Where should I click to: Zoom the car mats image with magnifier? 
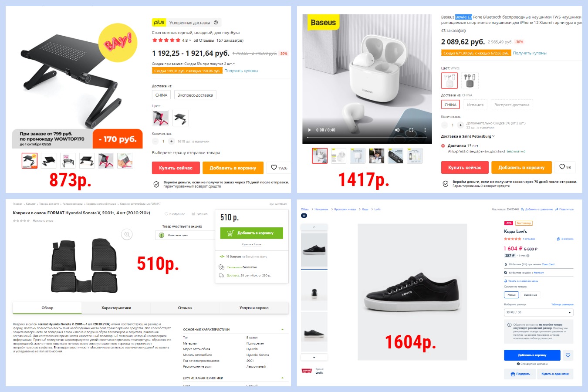127,234
